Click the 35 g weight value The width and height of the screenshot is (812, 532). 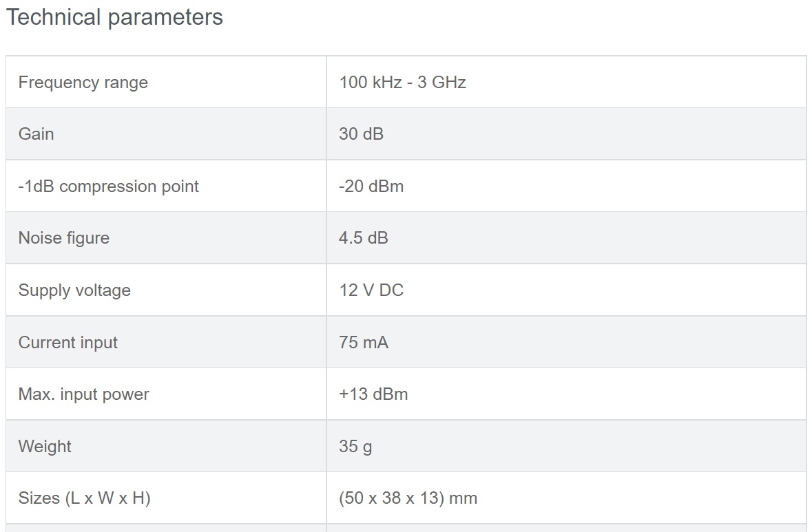pos(355,446)
